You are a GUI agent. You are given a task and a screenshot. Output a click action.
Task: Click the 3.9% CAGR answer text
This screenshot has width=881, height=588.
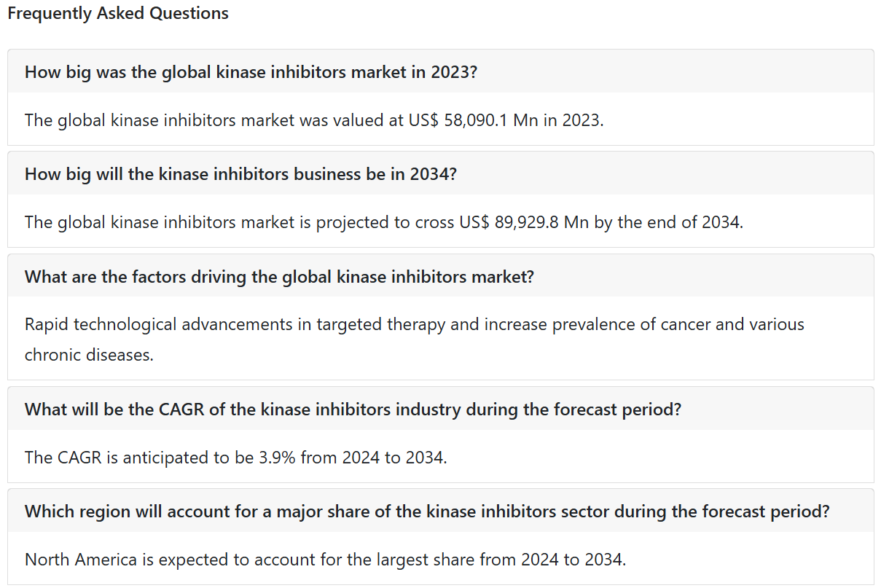(x=236, y=457)
